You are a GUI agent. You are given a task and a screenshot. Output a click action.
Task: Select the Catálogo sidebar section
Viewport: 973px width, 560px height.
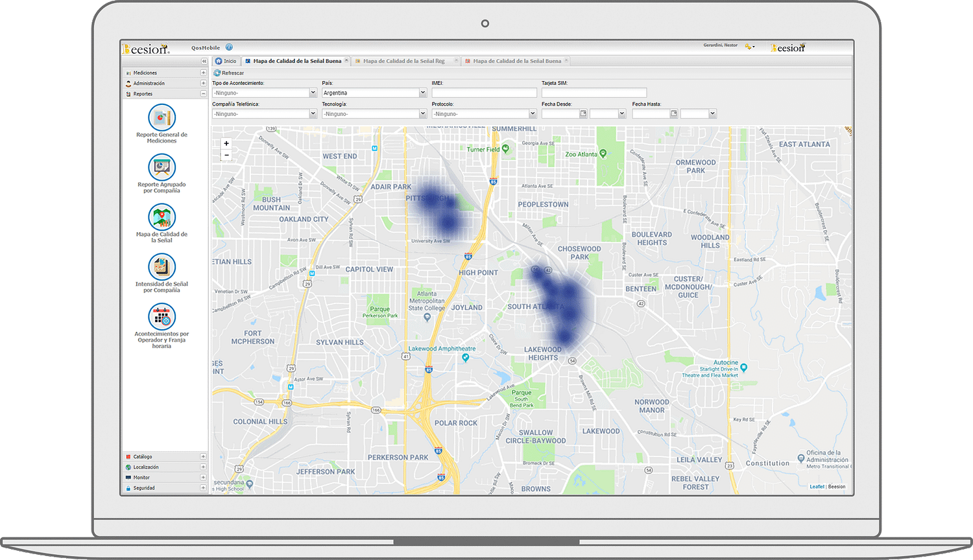click(165, 456)
